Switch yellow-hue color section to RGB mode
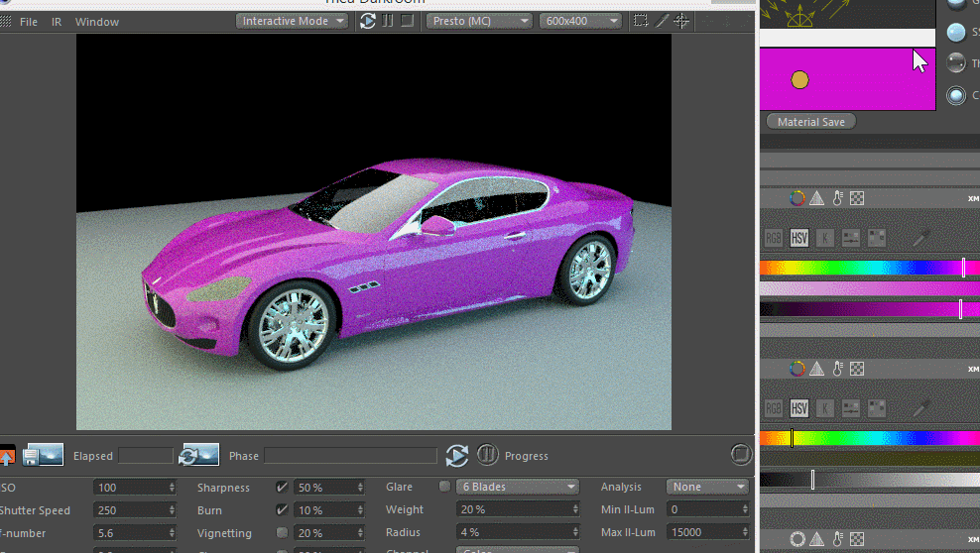This screenshot has width=980, height=553. [773, 408]
